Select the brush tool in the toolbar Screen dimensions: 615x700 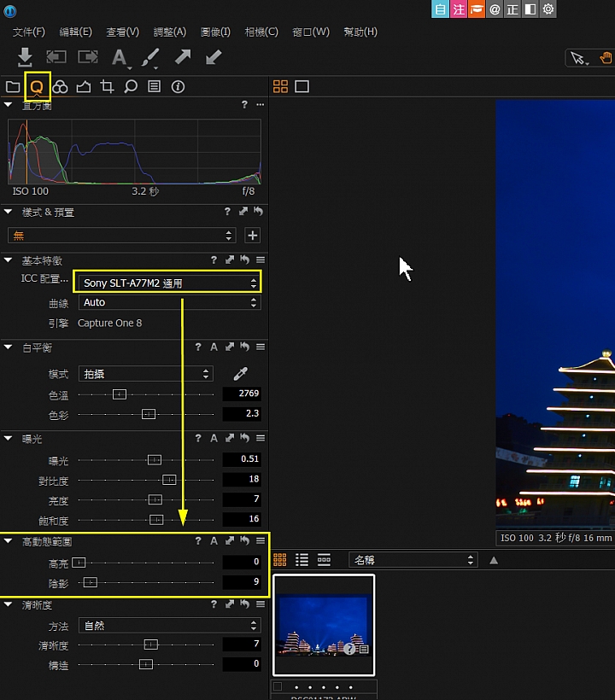click(x=150, y=57)
